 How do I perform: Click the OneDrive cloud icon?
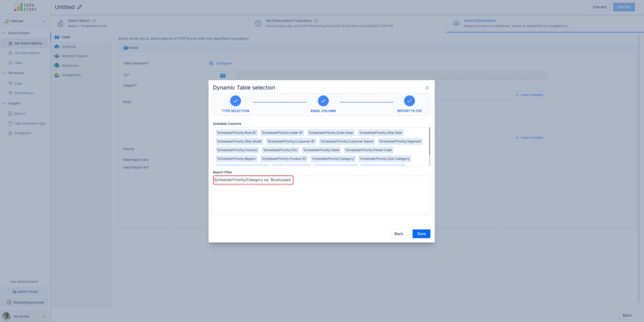pyautogui.click(x=57, y=47)
